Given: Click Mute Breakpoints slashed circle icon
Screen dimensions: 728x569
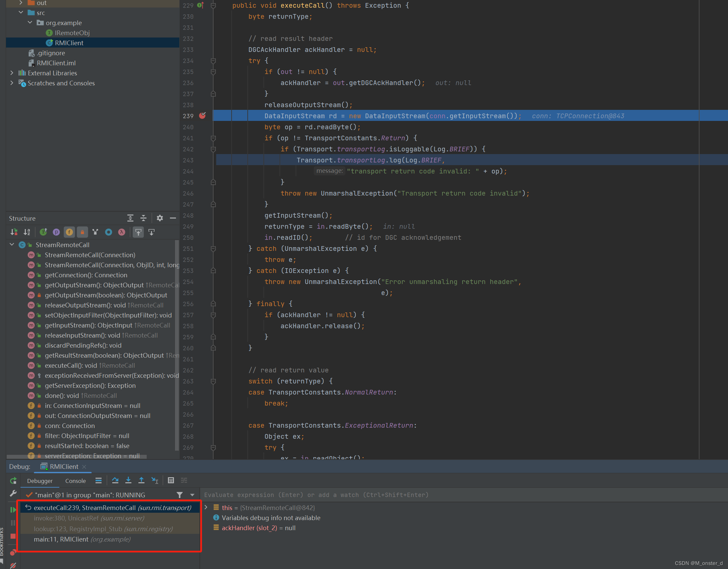Looking at the screenshot, I should coord(13,565).
